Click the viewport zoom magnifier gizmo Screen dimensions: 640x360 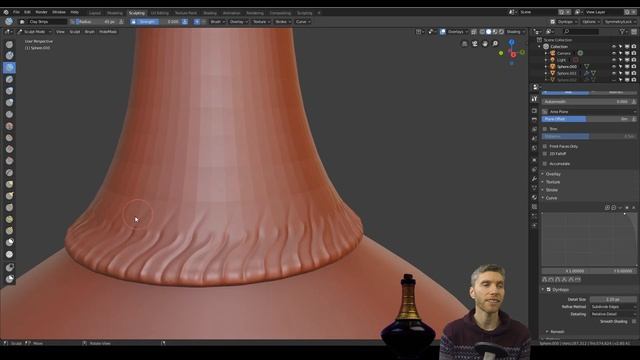495,44
